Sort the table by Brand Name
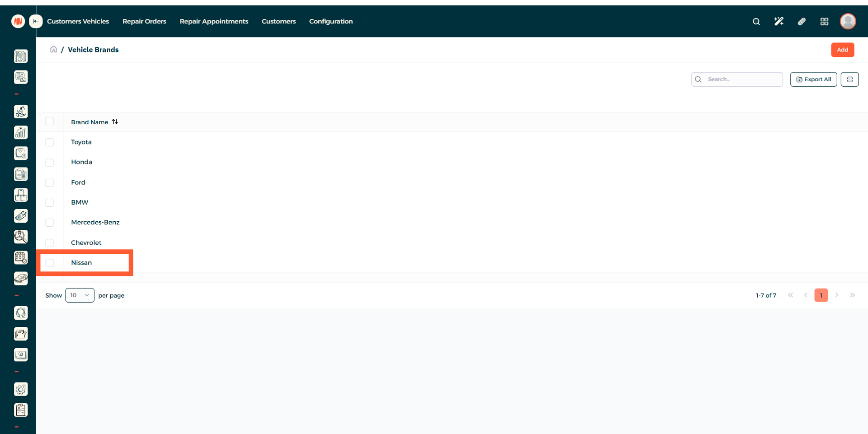Viewport: 868px width, 434px height. click(115, 122)
